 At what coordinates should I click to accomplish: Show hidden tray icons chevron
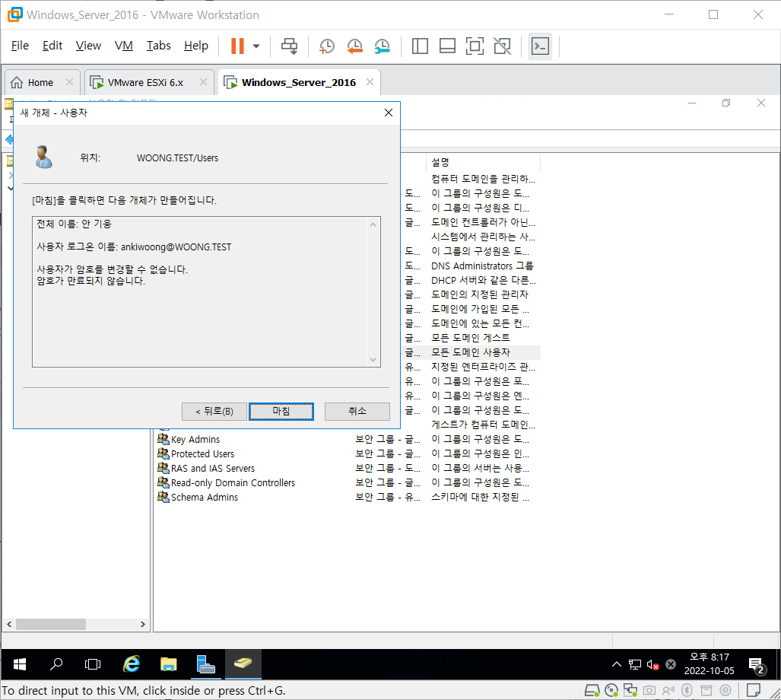[617, 664]
